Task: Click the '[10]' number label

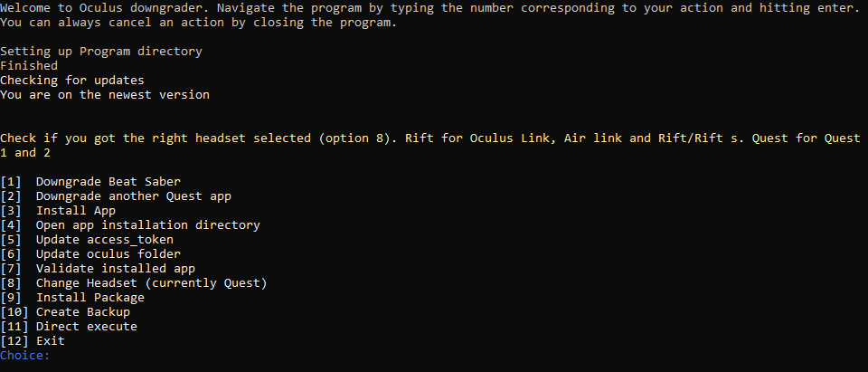Action: tap(14, 312)
